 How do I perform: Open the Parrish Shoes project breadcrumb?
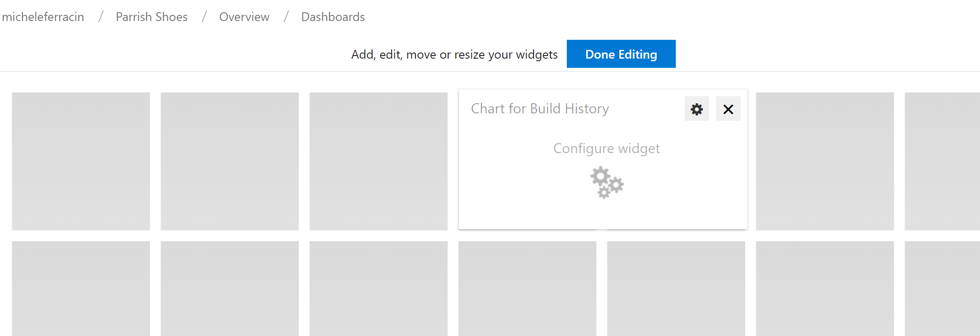[x=151, y=17]
